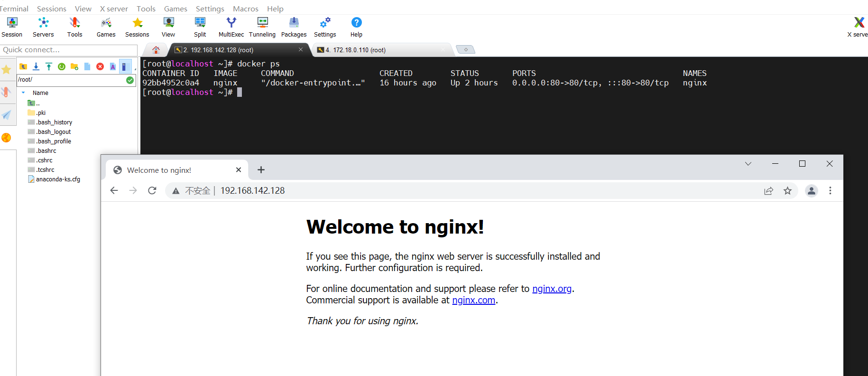Select the .pki folder
868x376 pixels.
[37, 113]
